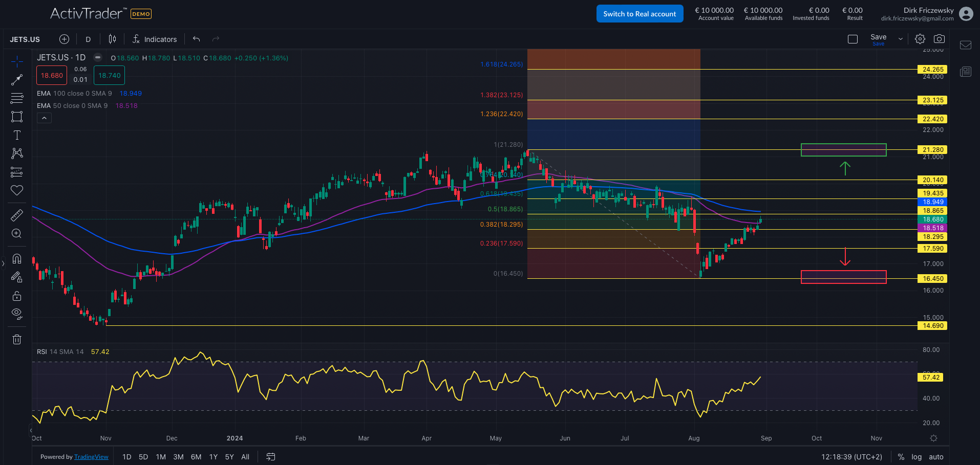Image resolution: width=980 pixels, height=465 pixels.
Task: Click the JETS.US symbol search field
Action: (25, 39)
